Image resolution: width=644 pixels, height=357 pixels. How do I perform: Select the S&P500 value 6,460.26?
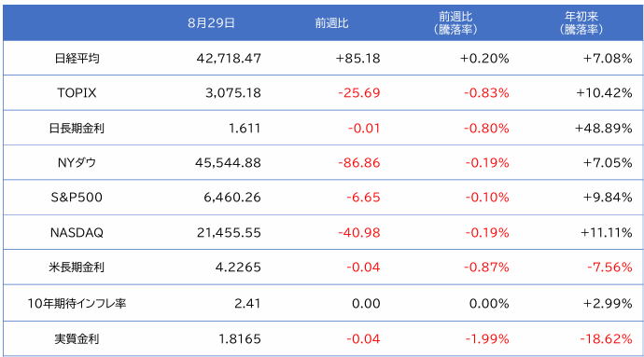pos(232,198)
